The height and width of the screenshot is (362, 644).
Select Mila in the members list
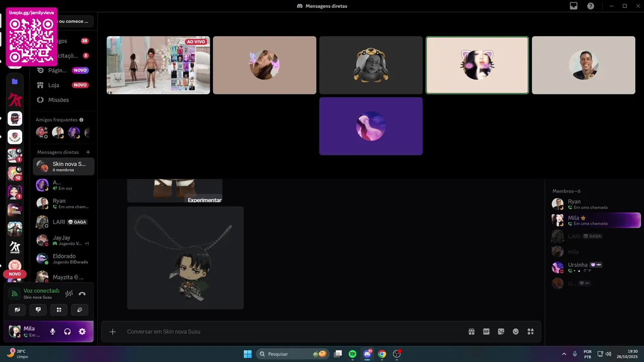point(596,220)
